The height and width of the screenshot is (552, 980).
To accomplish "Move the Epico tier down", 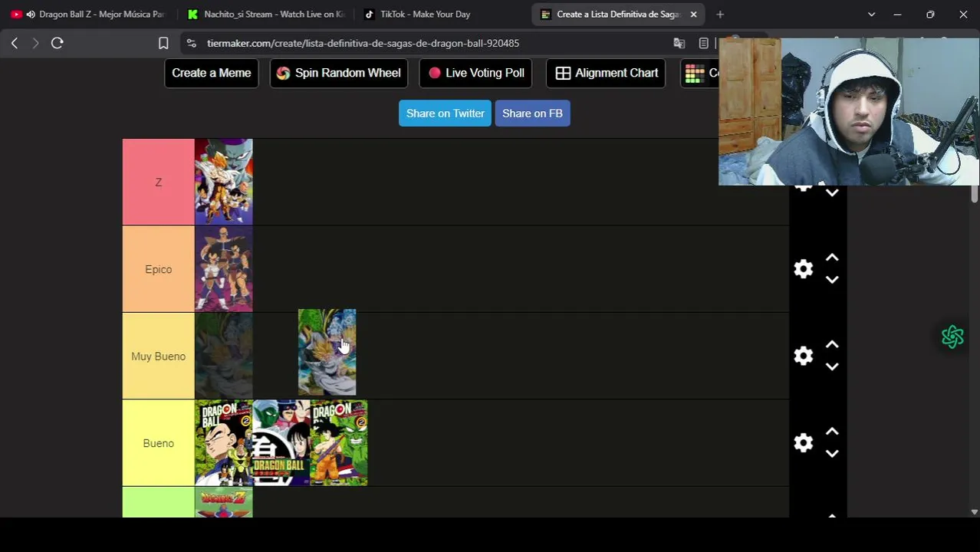I will [x=832, y=280].
